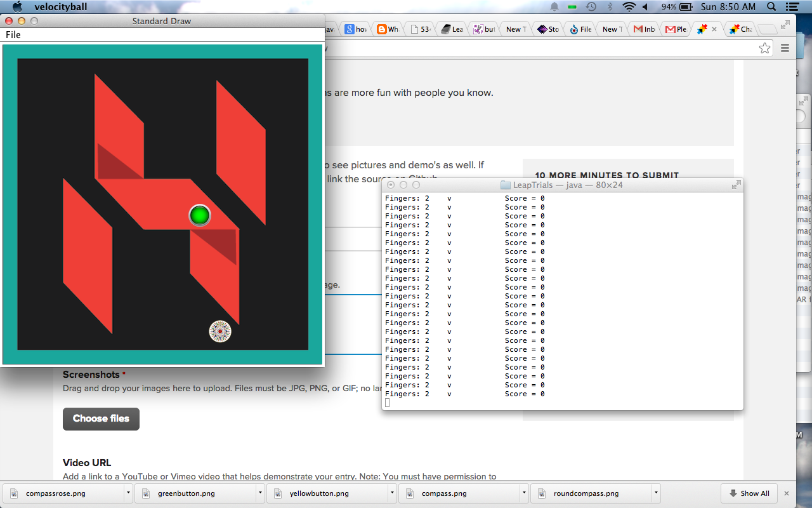812x508 pixels.
Task: Switch to the 'but' tab
Action: pos(485,29)
